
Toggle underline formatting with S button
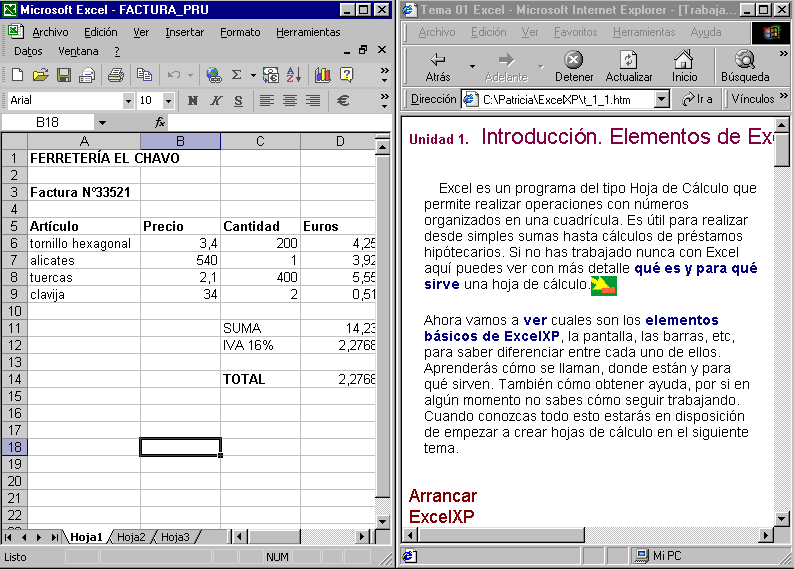(x=238, y=101)
